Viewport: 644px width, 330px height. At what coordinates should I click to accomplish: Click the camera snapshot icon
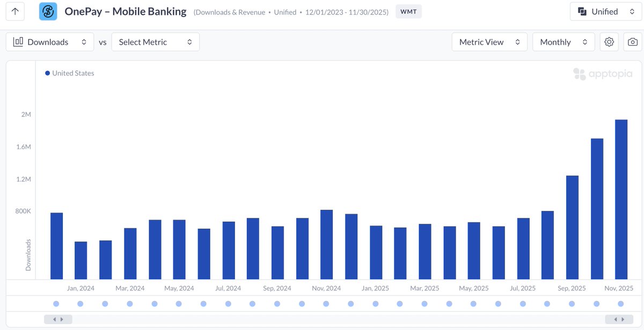coord(633,42)
